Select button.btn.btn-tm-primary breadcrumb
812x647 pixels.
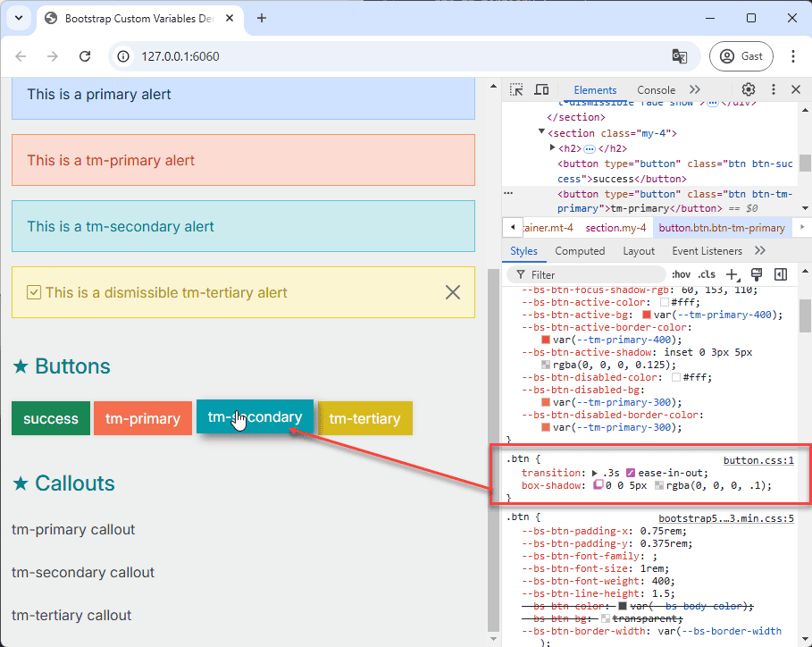(x=722, y=228)
